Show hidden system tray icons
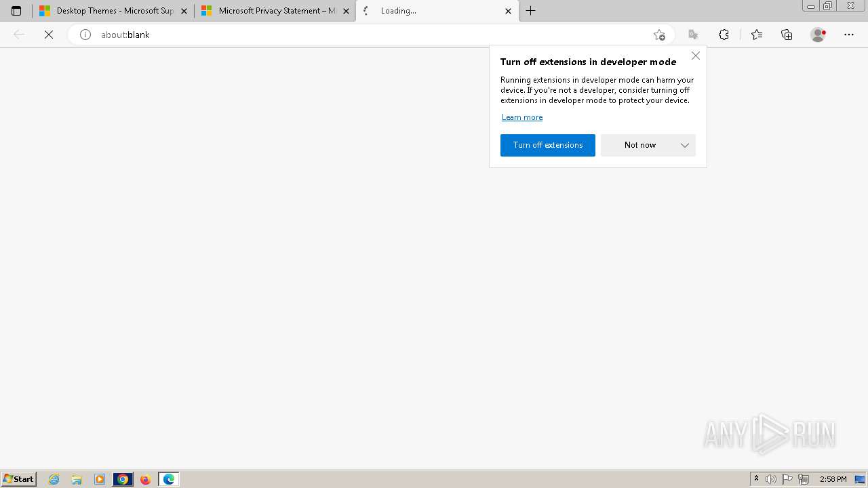This screenshot has height=488, width=868. point(756,479)
